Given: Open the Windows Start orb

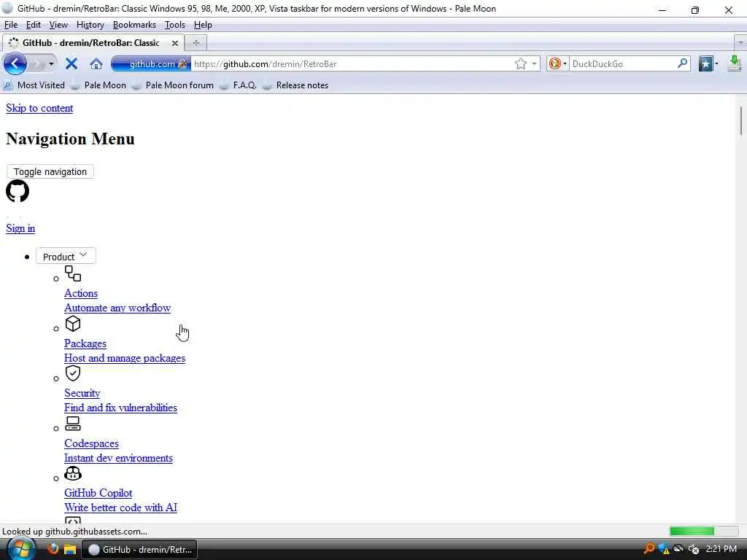Looking at the screenshot, I should pos(20,549).
